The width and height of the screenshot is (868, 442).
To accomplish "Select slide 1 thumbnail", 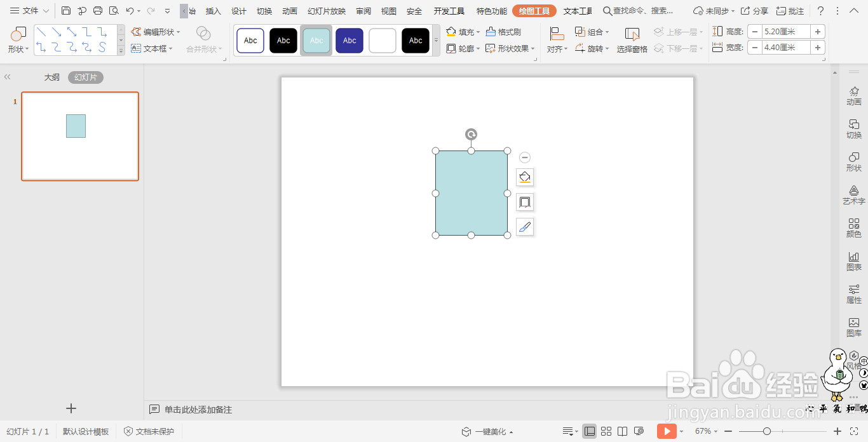I will [x=80, y=136].
